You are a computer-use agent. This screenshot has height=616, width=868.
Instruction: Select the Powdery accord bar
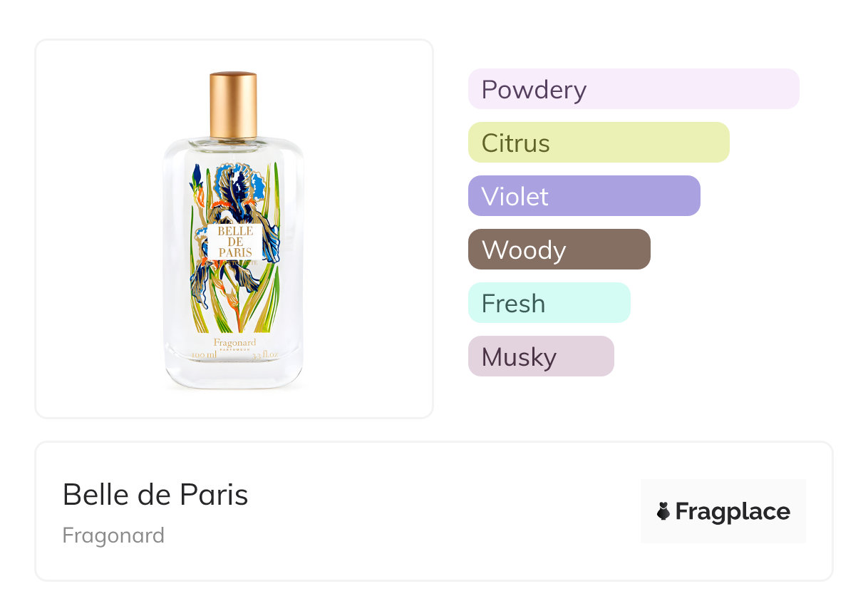point(633,89)
